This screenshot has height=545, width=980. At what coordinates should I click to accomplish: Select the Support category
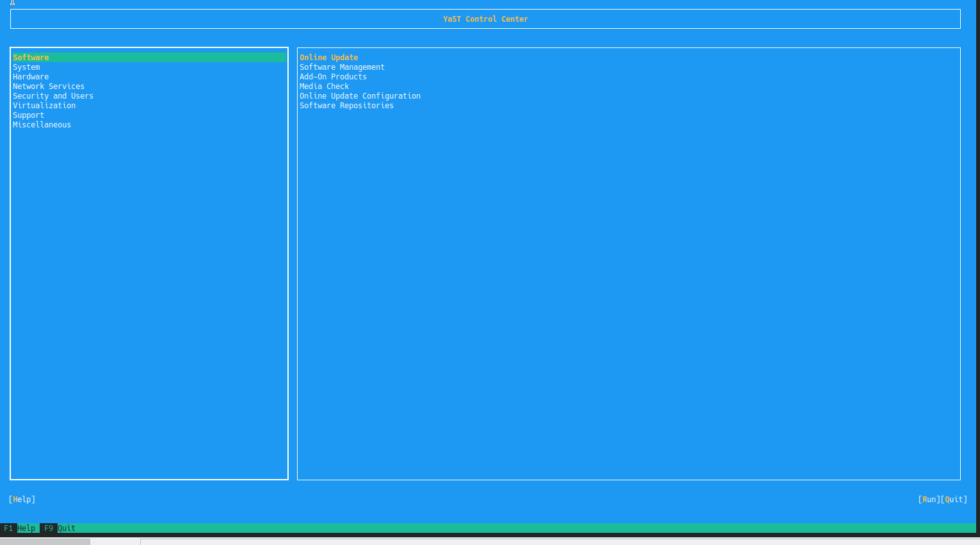click(28, 115)
